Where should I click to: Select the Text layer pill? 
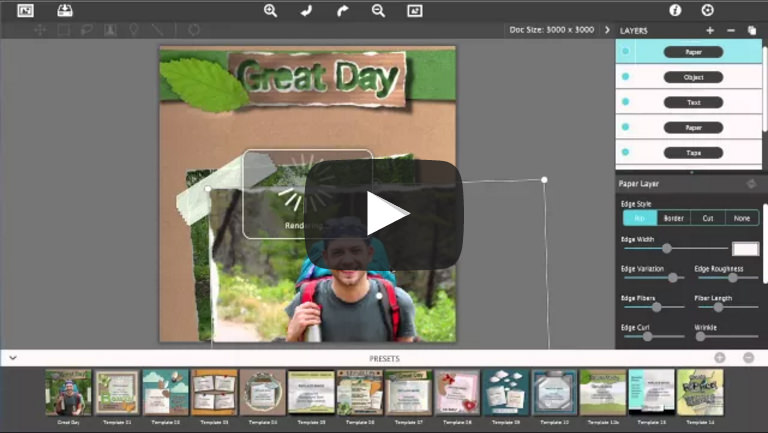(x=693, y=102)
